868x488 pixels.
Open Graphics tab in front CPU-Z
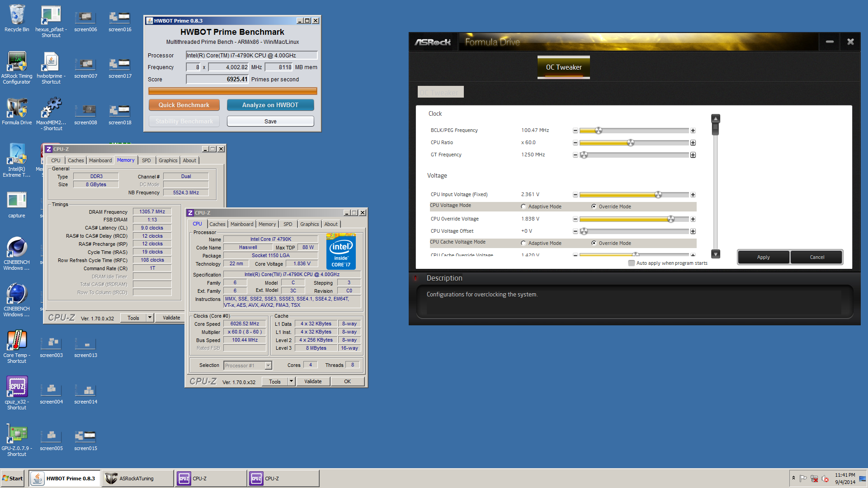coord(310,224)
